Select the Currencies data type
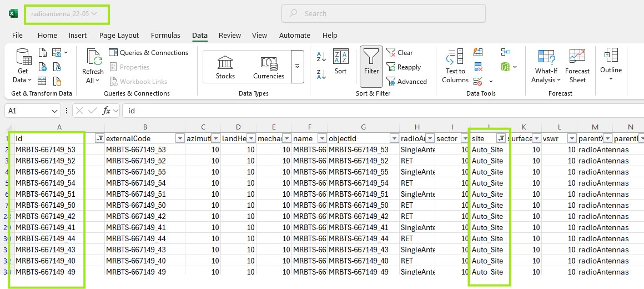 269,68
